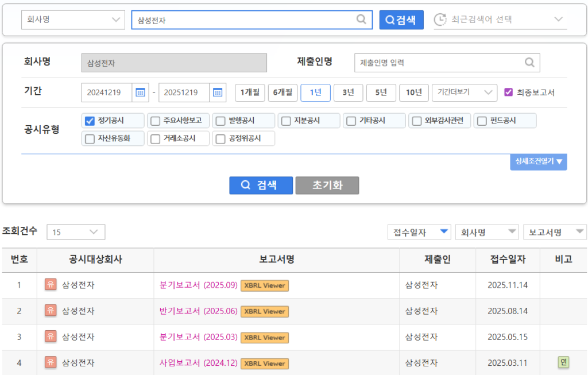Click the magnifier icon in 제출인명 field
This screenshot has height=375, width=588.
529,63
